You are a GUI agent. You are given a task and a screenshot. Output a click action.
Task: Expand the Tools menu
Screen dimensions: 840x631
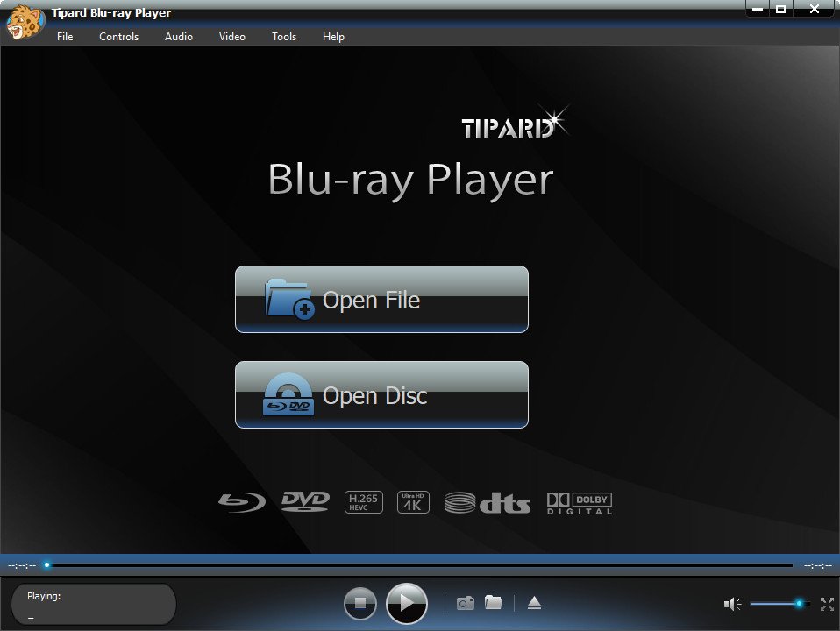(x=284, y=37)
